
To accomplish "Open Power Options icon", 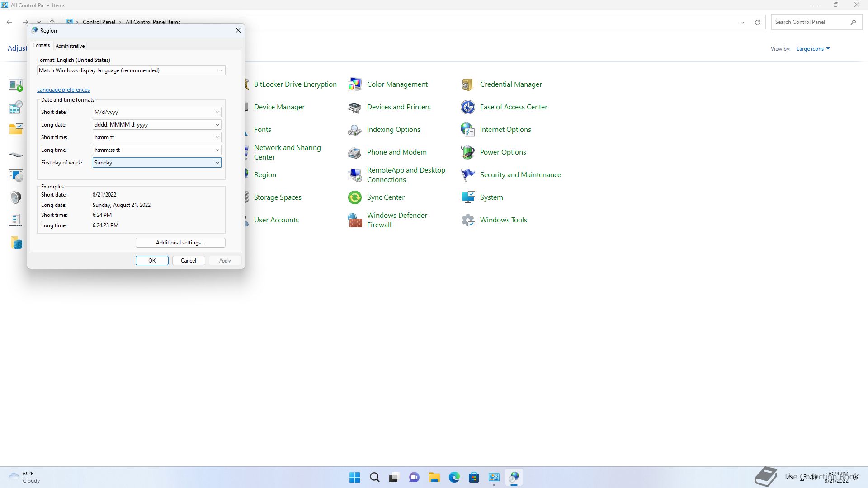I will tap(468, 152).
